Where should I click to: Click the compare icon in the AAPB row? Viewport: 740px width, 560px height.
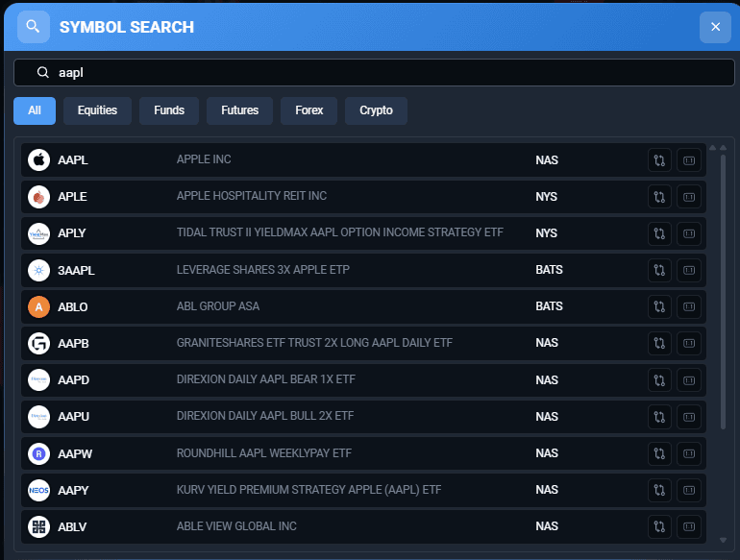(659, 344)
